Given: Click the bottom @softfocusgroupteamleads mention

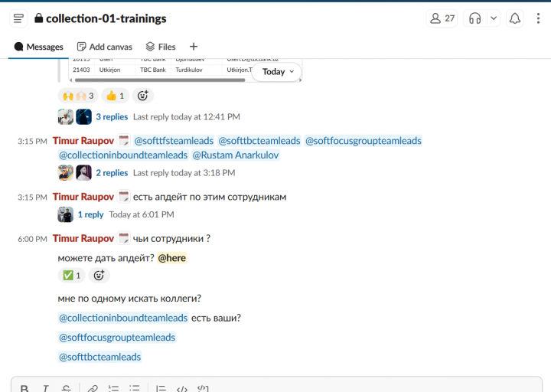Looking at the screenshot, I should click(x=117, y=338).
